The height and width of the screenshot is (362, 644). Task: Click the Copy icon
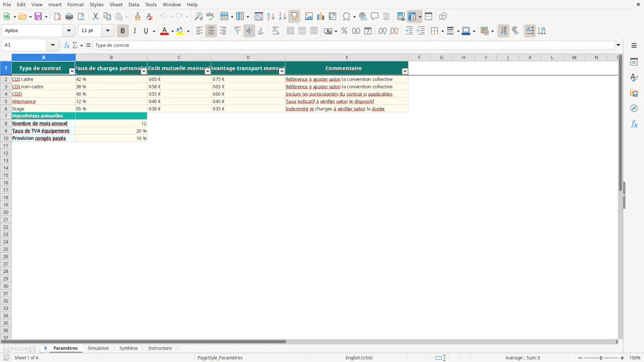tap(107, 17)
